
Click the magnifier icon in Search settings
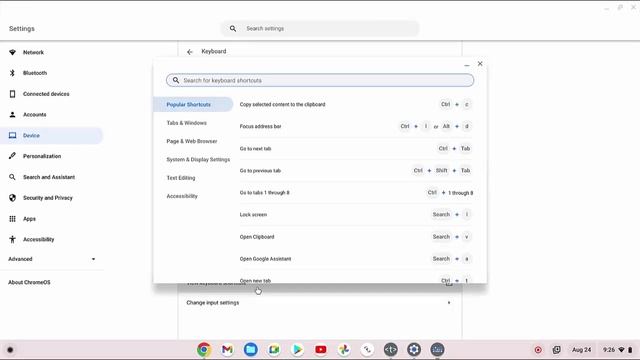click(x=233, y=29)
